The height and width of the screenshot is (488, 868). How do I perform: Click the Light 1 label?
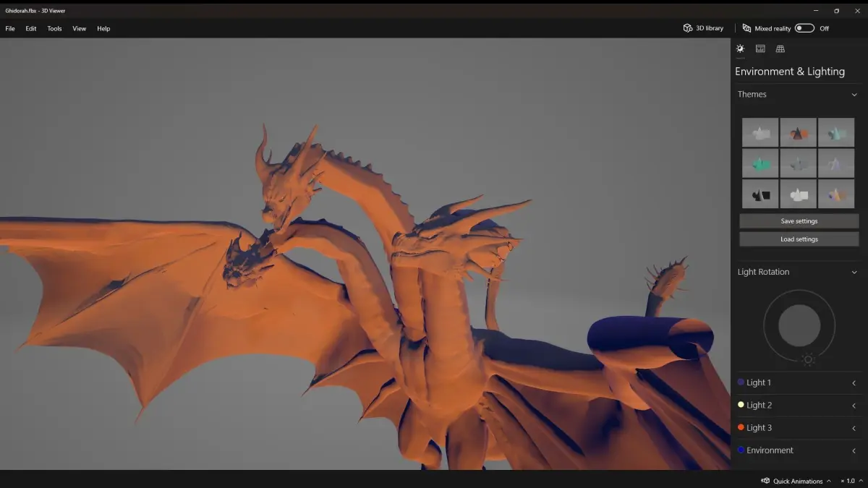click(759, 382)
